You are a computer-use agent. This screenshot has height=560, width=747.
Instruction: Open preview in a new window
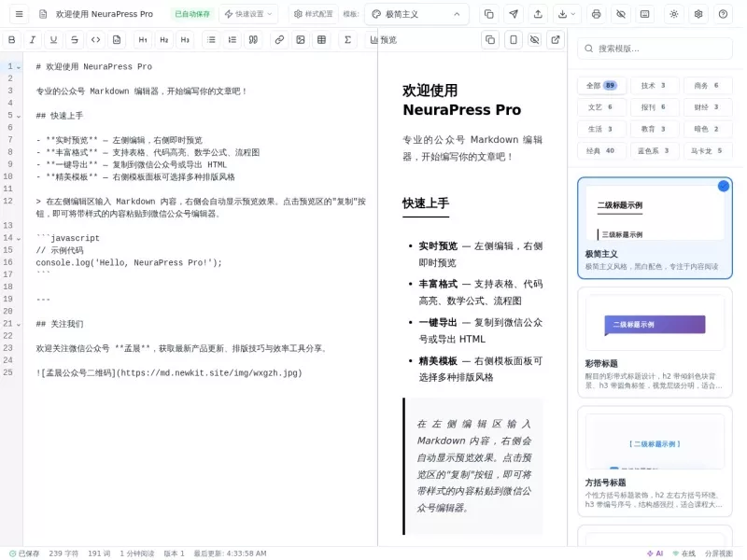(x=556, y=40)
